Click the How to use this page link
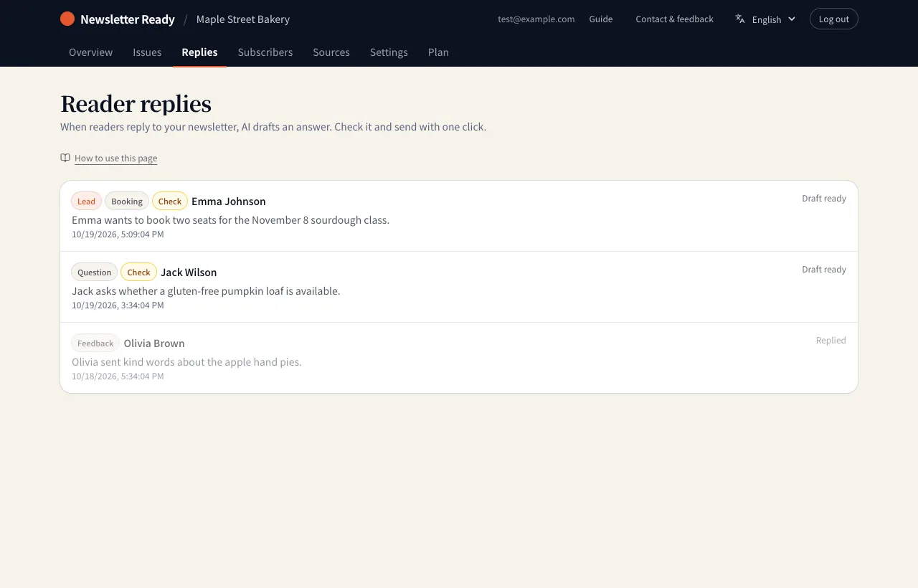 pyautogui.click(x=115, y=158)
